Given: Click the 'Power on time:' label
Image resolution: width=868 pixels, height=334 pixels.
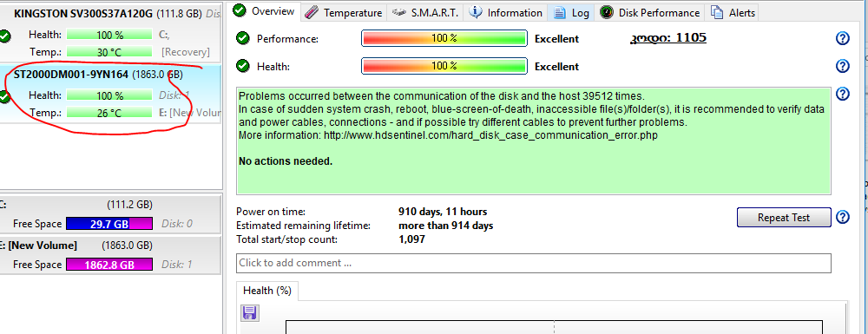Looking at the screenshot, I should (271, 211).
